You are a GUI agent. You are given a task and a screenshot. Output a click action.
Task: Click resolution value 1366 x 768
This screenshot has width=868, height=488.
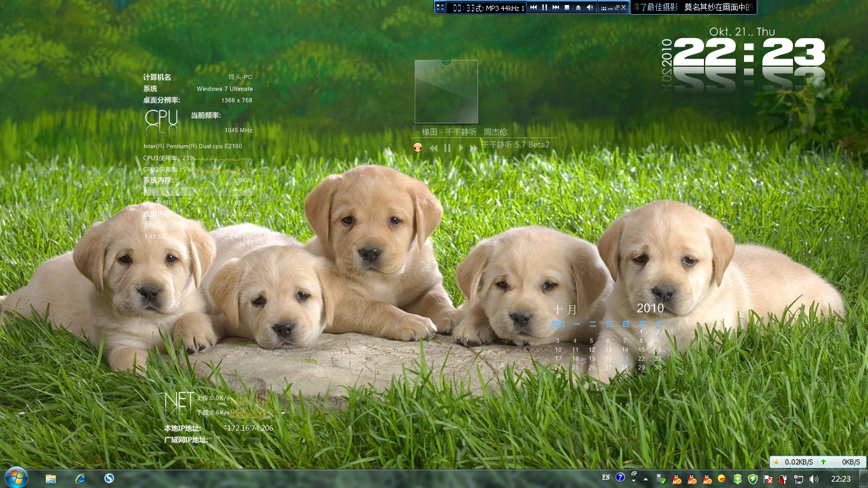(x=236, y=101)
